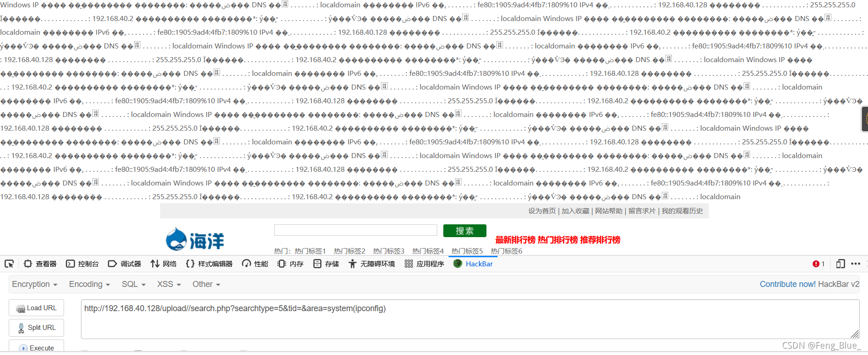868x355 pixels.
Task: Open the red 最新排行榜 link
Action: pyautogui.click(x=515, y=240)
